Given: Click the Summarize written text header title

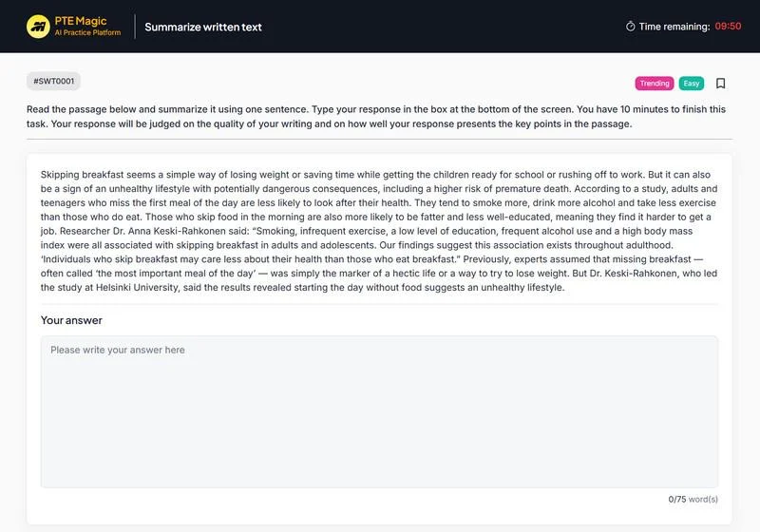Looking at the screenshot, I should [x=203, y=27].
